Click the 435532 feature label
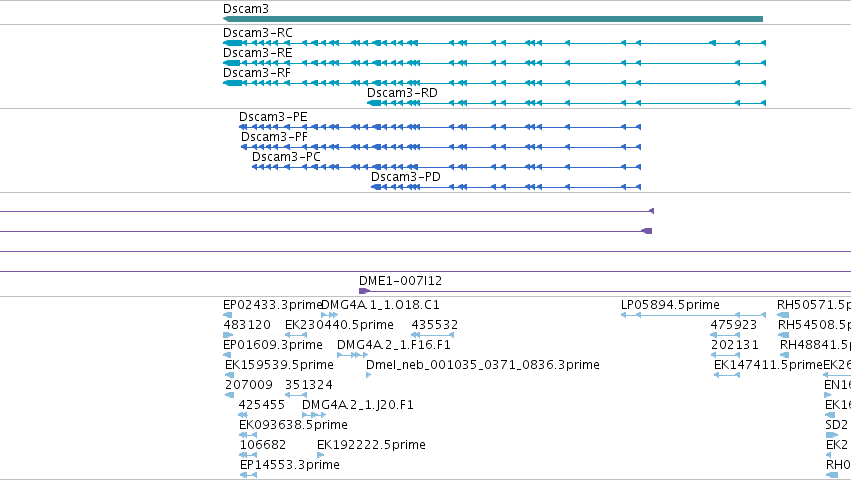The width and height of the screenshot is (851, 480). (435, 325)
